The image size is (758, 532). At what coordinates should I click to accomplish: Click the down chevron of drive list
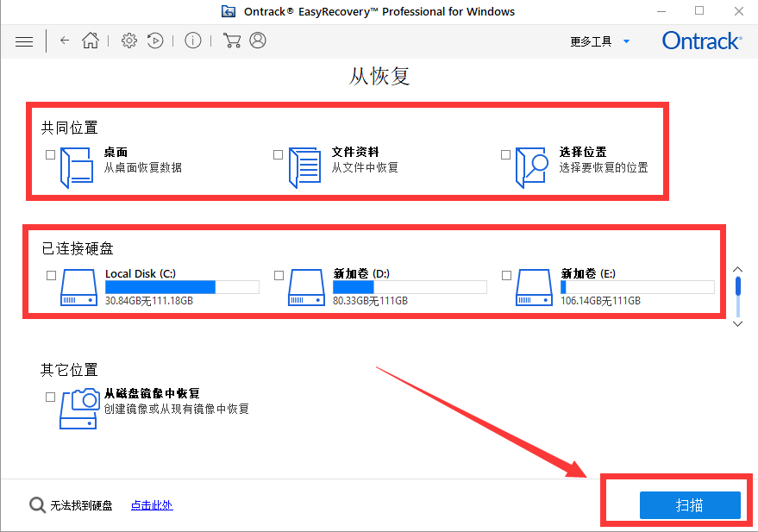pos(737,323)
